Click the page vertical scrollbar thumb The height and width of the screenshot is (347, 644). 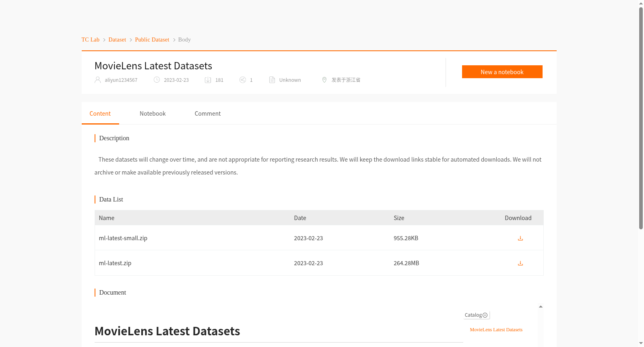[x=641, y=118]
